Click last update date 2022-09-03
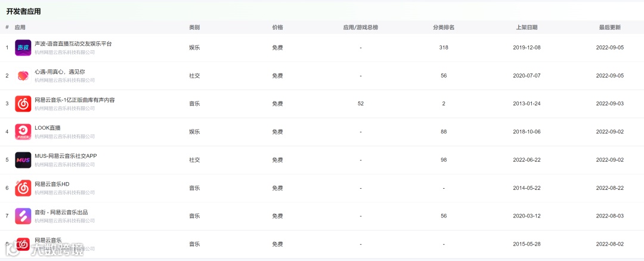644x261 pixels. tap(610, 104)
